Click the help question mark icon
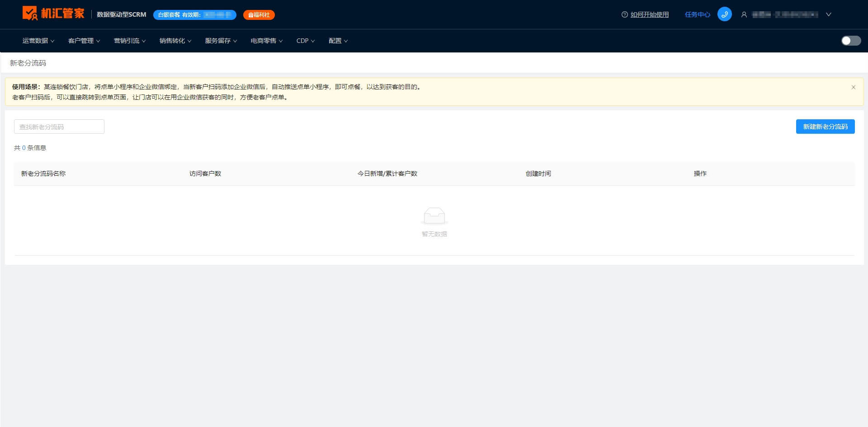Viewport: 868px width, 427px height. point(624,14)
